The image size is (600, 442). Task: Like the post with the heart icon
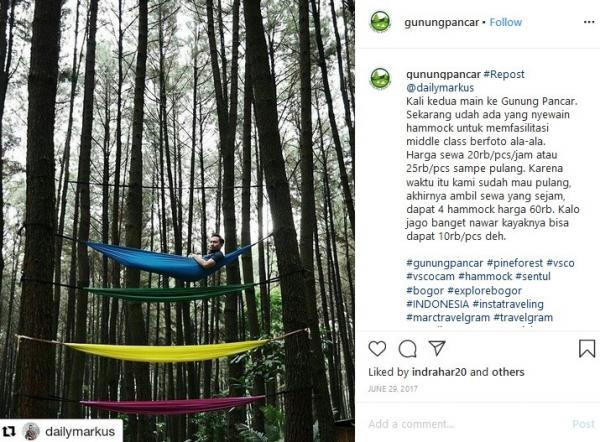coord(377,348)
